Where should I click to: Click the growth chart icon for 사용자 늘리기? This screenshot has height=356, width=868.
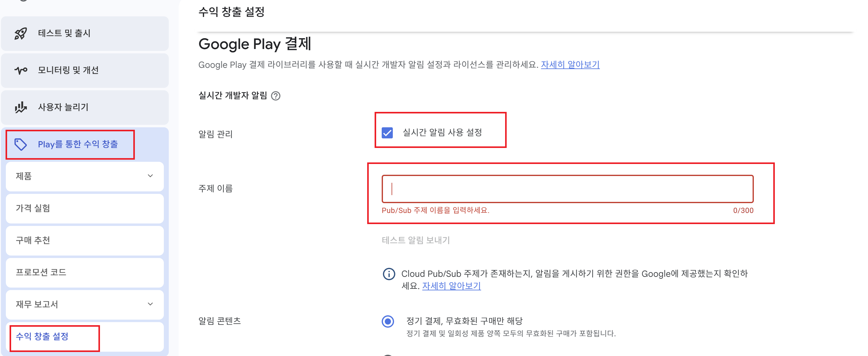[21, 107]
